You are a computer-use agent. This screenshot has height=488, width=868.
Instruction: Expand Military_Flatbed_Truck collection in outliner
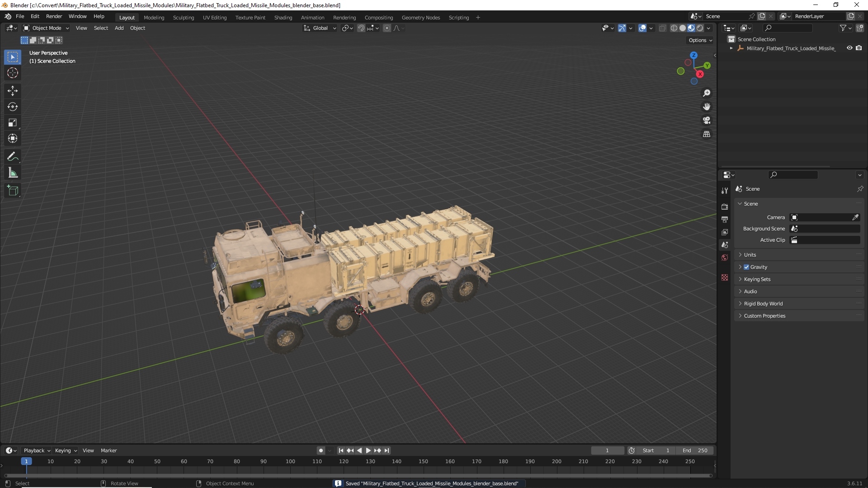pos(731,48)
